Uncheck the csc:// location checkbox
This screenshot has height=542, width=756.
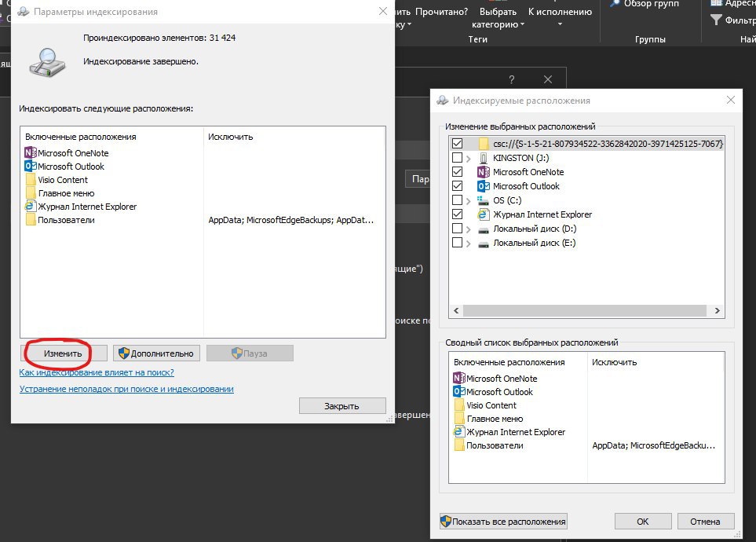click(457, 143)
